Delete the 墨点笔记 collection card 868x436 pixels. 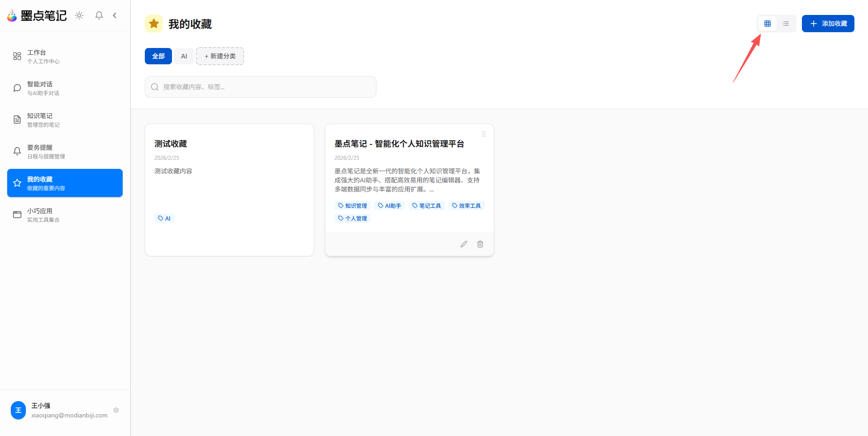click(x=480, y=244)
